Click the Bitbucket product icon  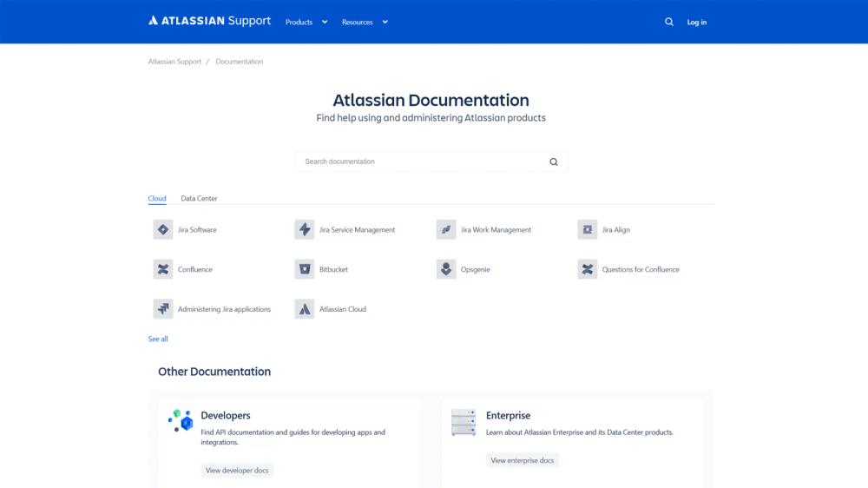[x=305, y=269]
